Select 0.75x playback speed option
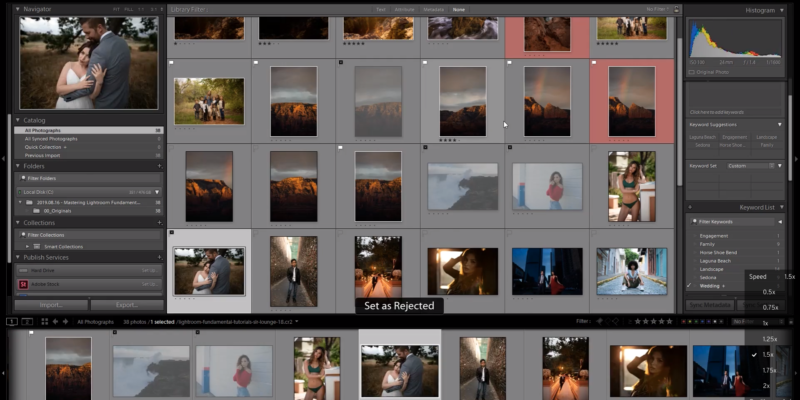The image size is (800, 400). (770, 307)
